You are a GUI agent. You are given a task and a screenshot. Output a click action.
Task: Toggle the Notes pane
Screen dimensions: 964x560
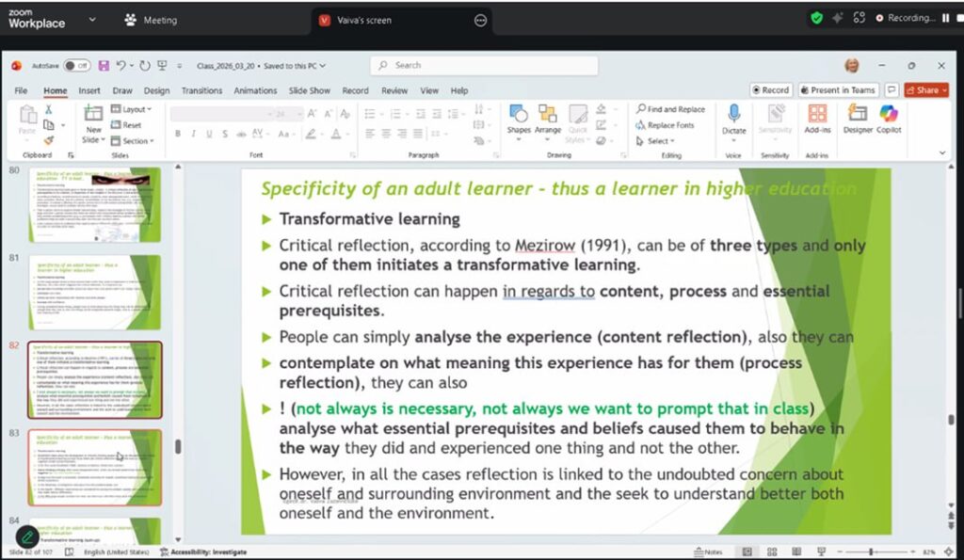coord(708,552)
